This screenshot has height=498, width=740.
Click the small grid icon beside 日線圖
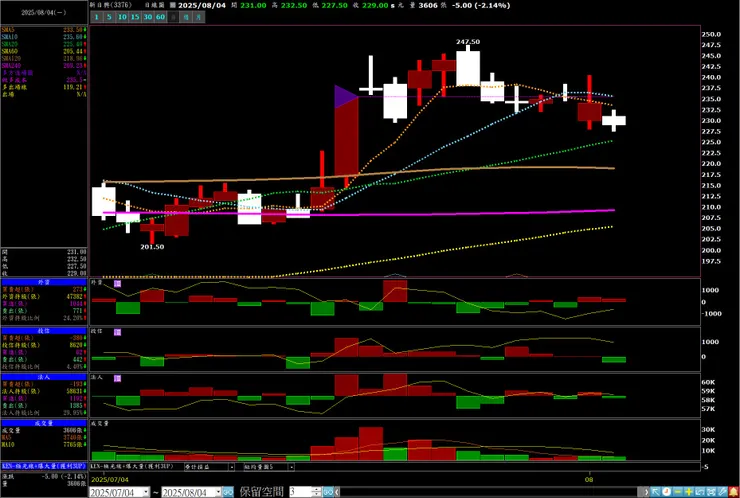pos(173,5)
